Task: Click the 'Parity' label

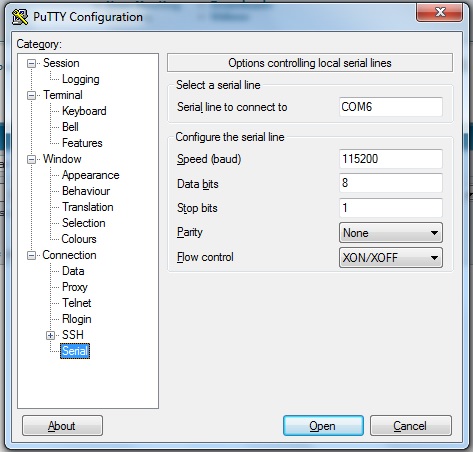Action: [190, 232]
